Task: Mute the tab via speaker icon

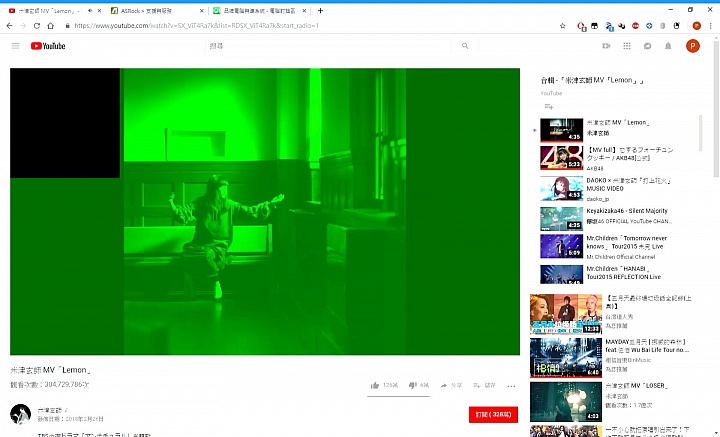Action: point(90,11)
